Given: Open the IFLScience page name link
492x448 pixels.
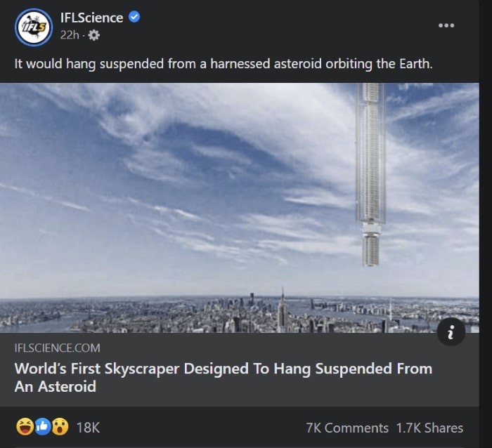Looking at the screenshot, I should tap(91, 18).
